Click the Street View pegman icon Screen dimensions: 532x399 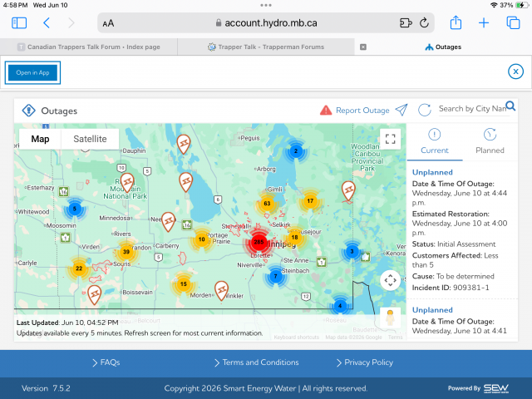pyautogui.click(x=390, y=318)
